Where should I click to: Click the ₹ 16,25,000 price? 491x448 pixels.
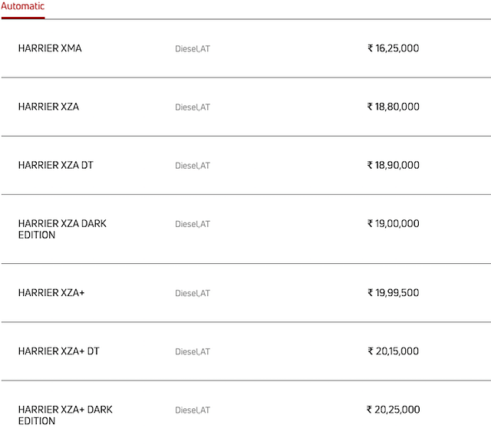tap(394, 48)
